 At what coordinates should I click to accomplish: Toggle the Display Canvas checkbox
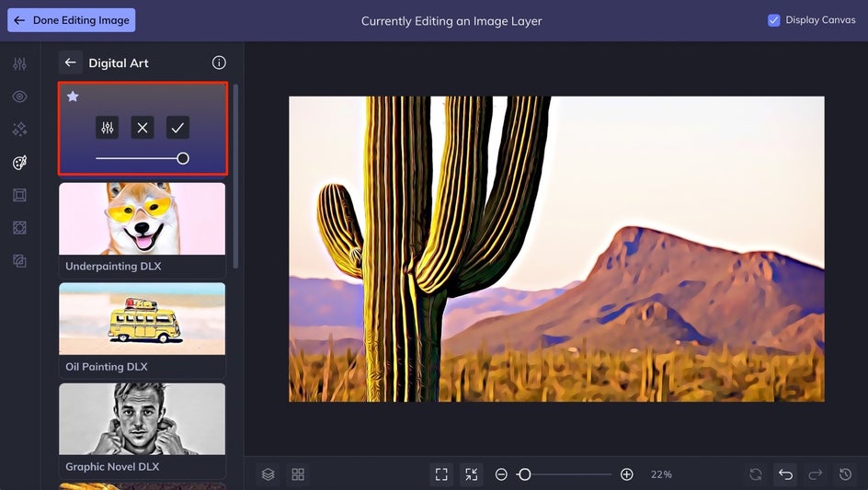773,19
